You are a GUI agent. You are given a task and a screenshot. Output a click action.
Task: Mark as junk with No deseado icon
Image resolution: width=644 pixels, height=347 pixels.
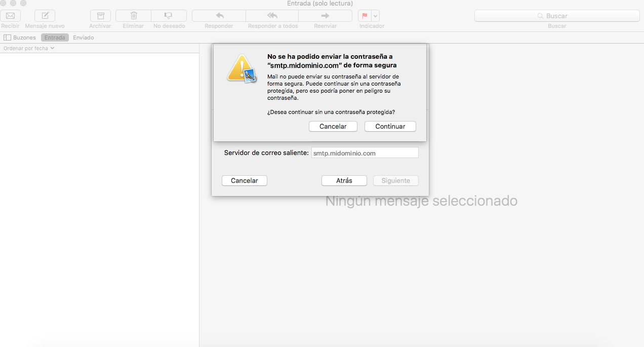[169, 16]
